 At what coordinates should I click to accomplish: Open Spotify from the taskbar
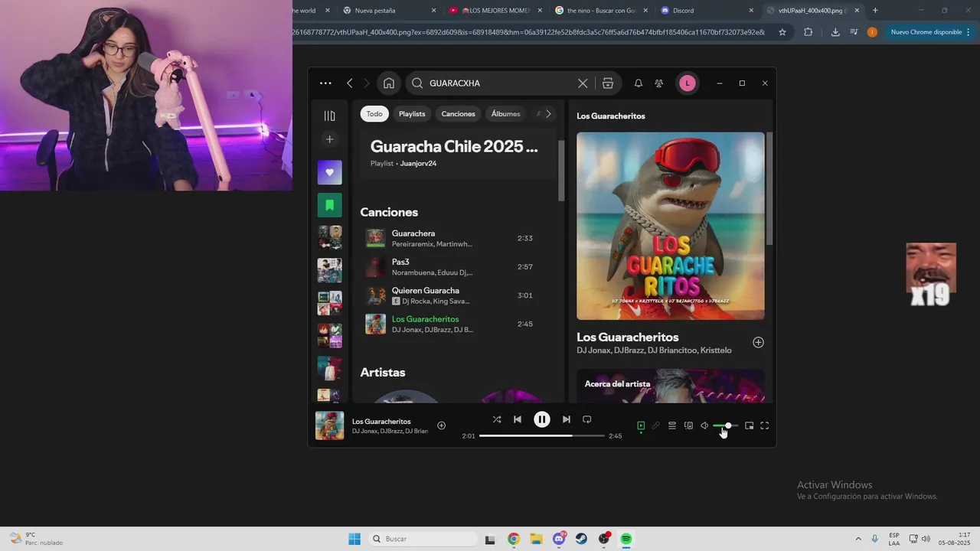coord(626,539)
